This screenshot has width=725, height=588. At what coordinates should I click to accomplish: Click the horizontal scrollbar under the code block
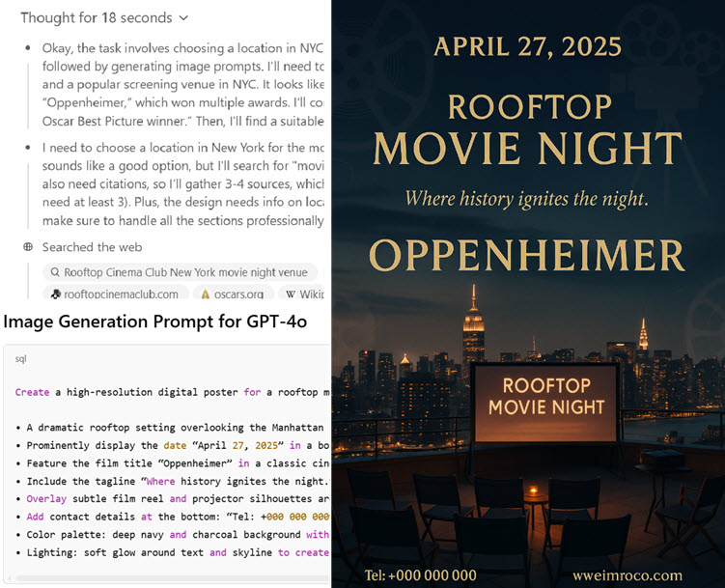click(x=171, y=577)
